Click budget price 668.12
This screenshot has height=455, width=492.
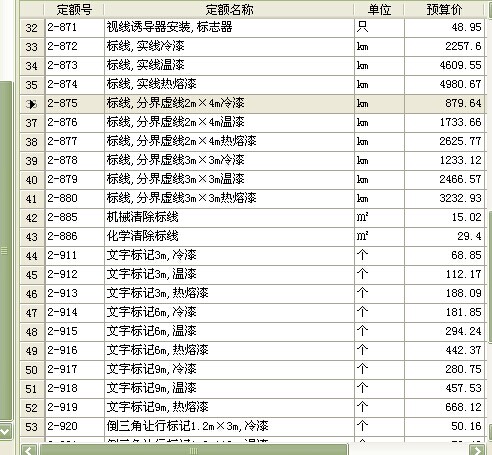[444, 408]
